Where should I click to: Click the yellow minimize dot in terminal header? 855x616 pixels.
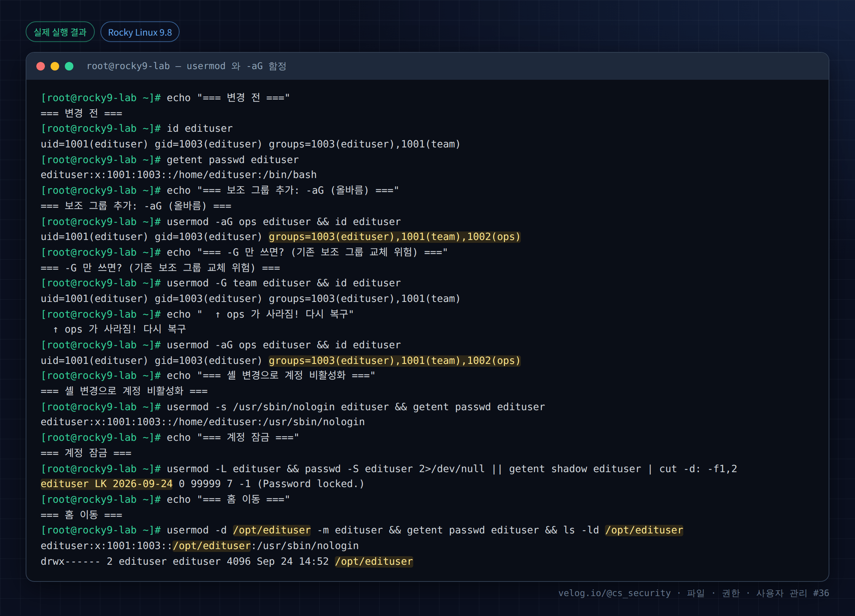pyautogui.click(x=55, y=66)
